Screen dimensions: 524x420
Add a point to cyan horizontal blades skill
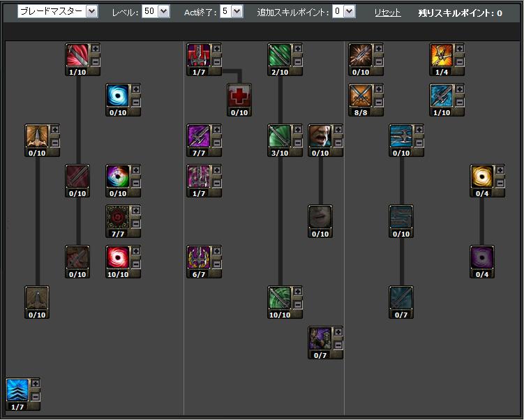tap(419, 130)
